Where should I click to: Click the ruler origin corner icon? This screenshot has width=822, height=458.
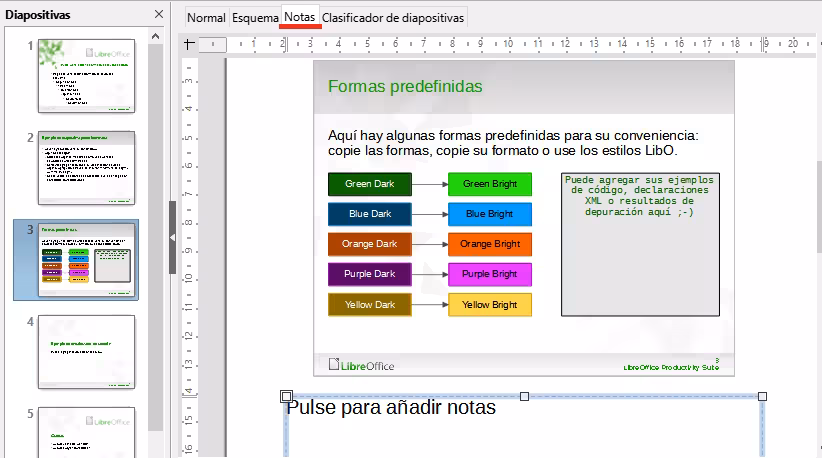coord(189,44)
